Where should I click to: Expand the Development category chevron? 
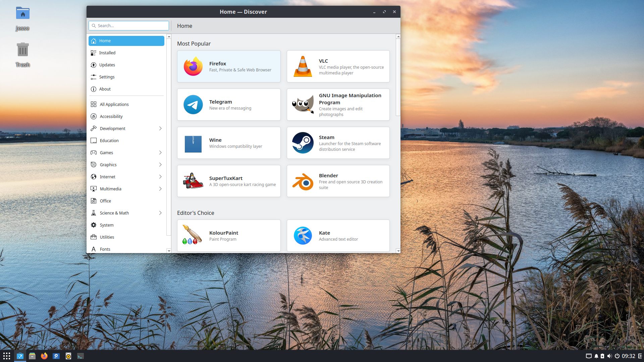[160, 129]
